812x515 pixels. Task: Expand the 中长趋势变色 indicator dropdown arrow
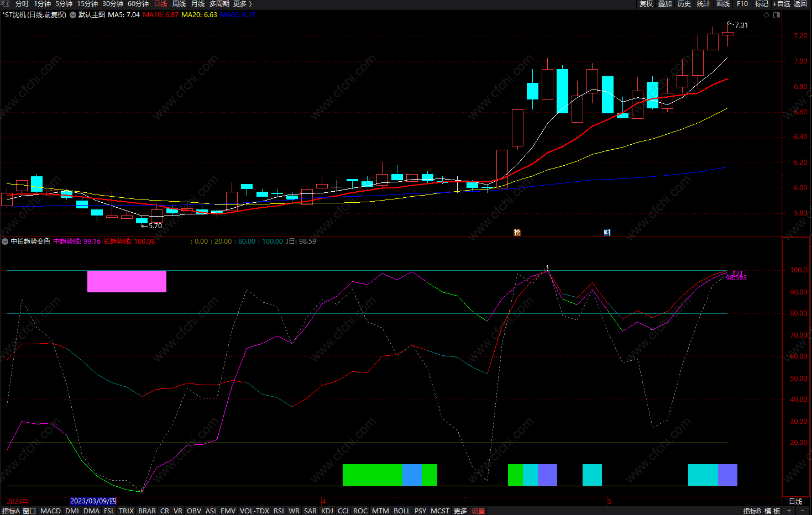[x=5, y=241]
